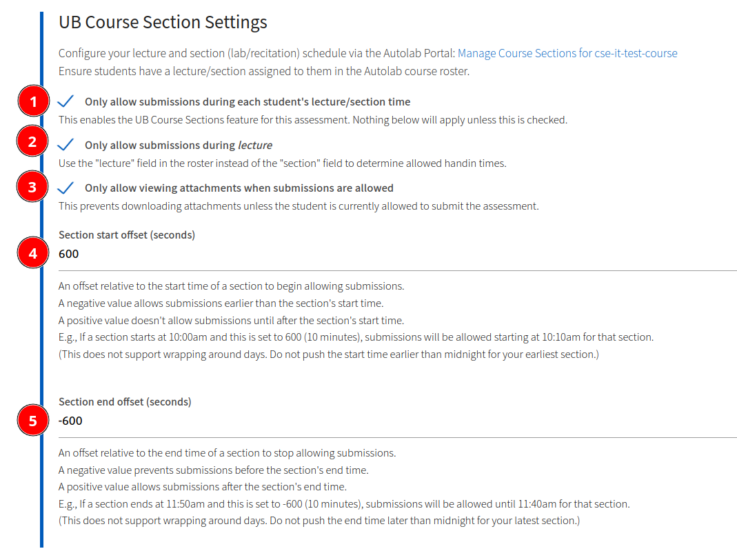The image size is (737, 560).
Task: Click the 11:40am end offset example text
Action: (x=344, y=504)
